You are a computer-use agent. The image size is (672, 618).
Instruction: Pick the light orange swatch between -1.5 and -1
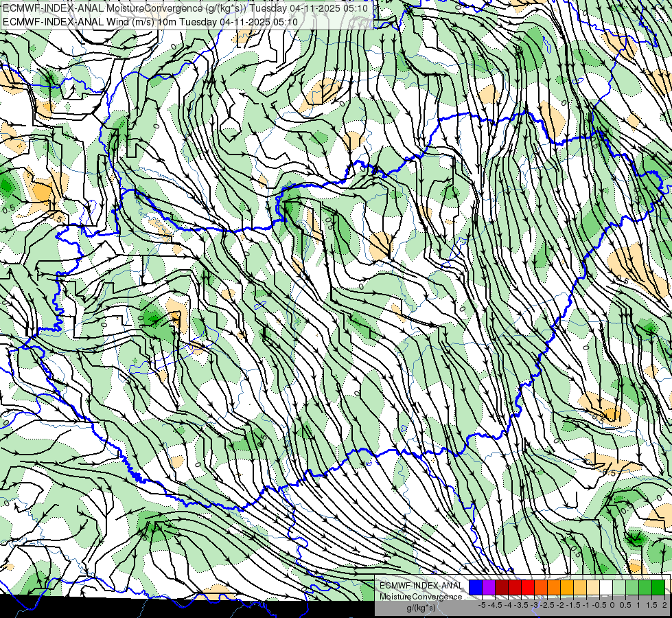click(x=580, y=587)
